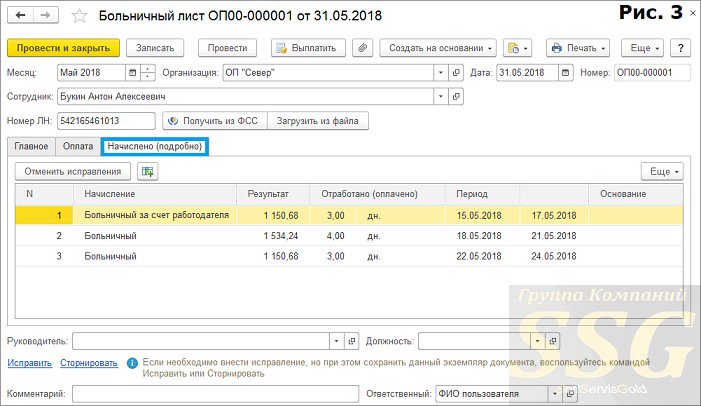Open calendar picker for Месяц field

tap(133, 73)
